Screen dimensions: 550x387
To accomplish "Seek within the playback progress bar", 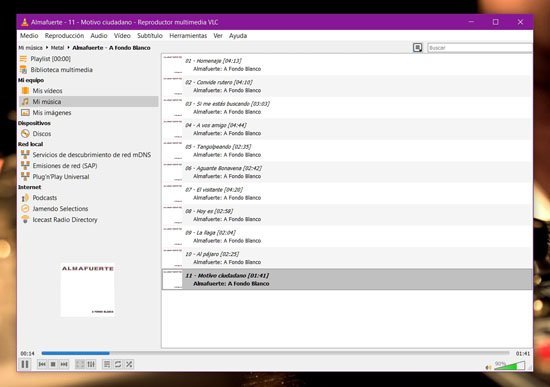I will 275,353.
